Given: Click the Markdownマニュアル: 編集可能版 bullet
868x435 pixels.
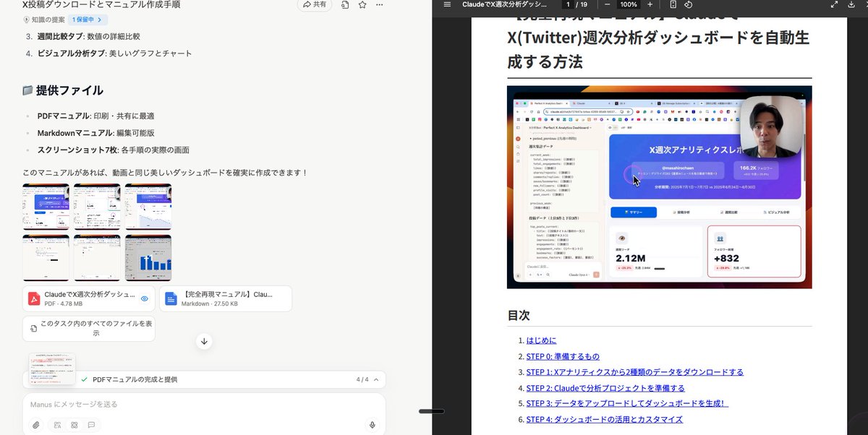Looking at the screenshot, I should pos(96,133).
